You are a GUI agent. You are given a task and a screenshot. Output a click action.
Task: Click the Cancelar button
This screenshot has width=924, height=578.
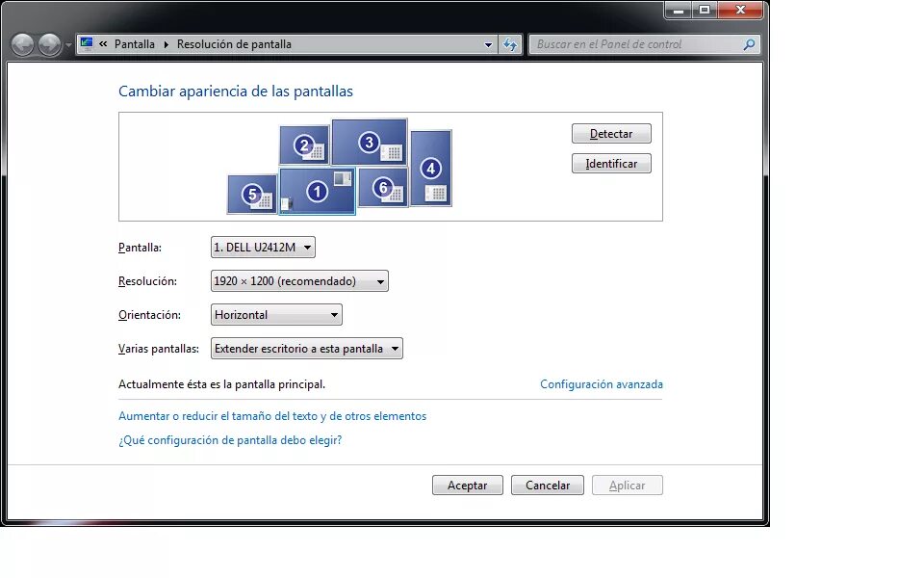pos(548,485)
